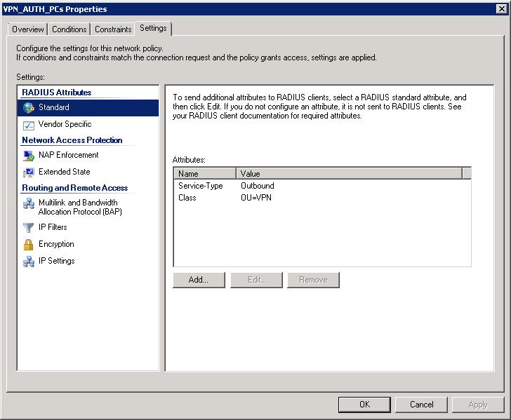Click the Encryption padlock icon

tap(29, 245)
